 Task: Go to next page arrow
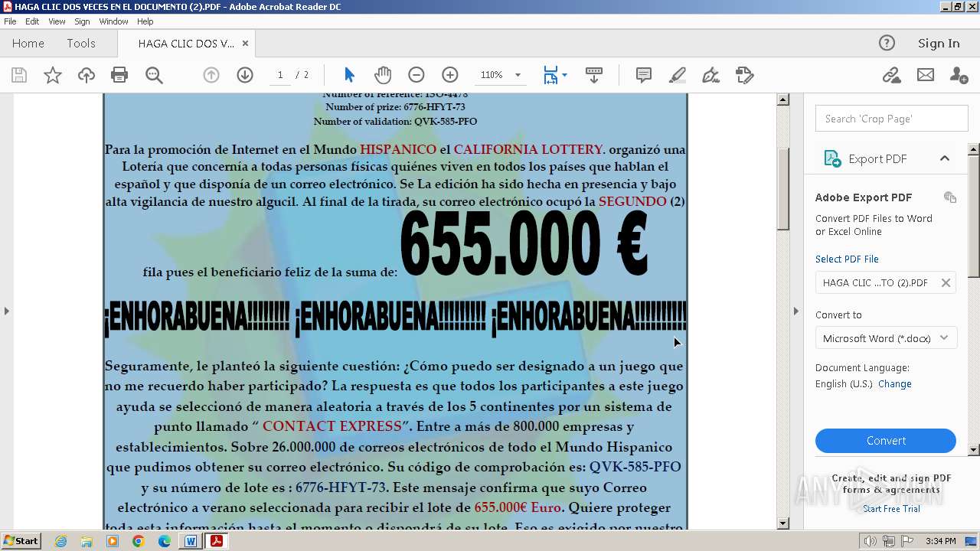(x=245, y=75)
